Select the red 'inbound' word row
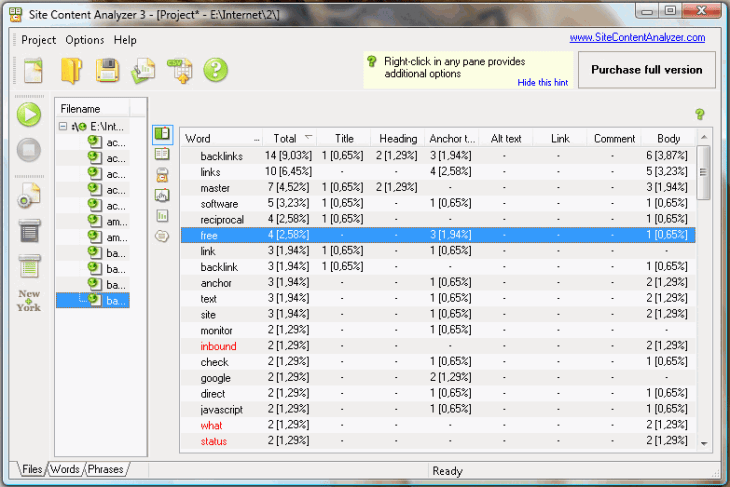This screenshot has height=487, width=730. click(x=438, y=346)
